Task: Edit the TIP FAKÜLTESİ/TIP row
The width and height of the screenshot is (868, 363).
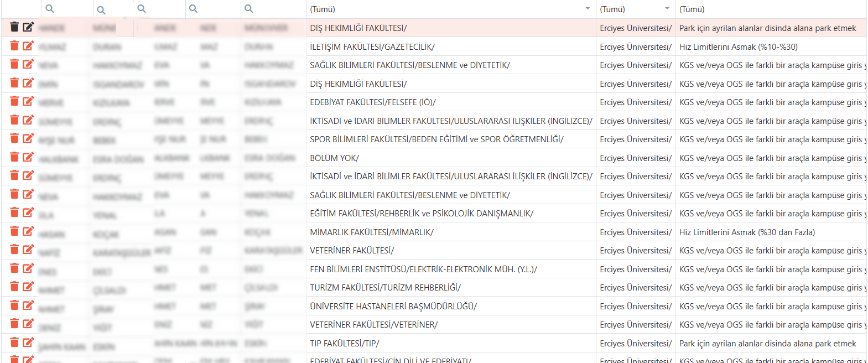Action: coord(28,343)
